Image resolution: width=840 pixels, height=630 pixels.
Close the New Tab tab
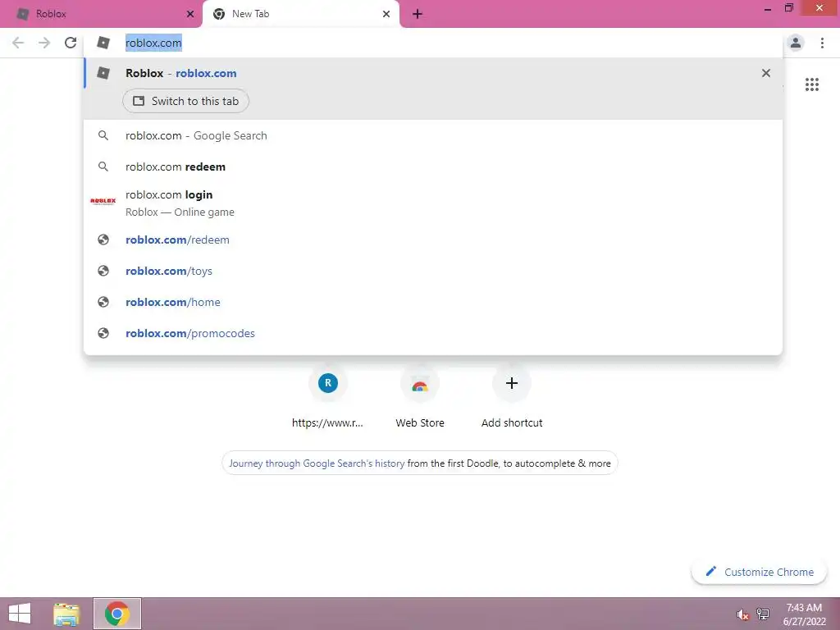[x=386, y=14]
